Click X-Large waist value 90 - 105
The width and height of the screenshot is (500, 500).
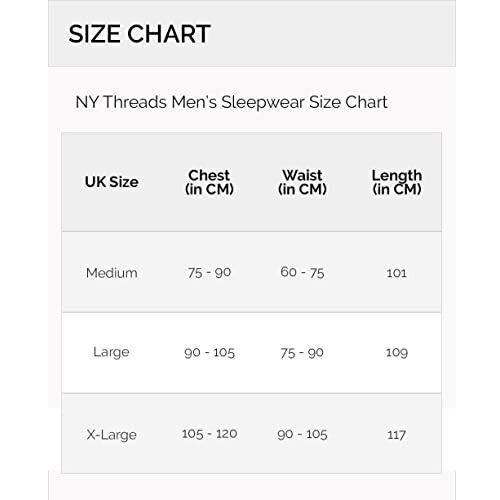[302, 434]
